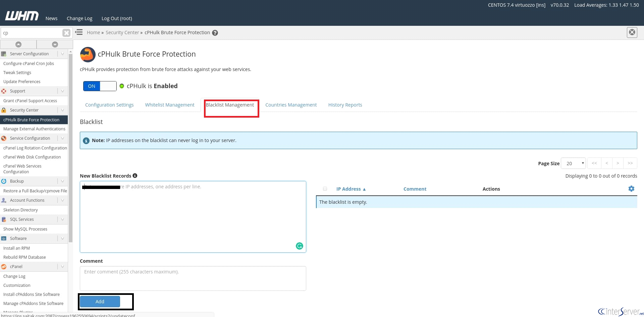Collapse the Security Center section chevron
This screenshot has height=317, width=644.
click(62, 110)
